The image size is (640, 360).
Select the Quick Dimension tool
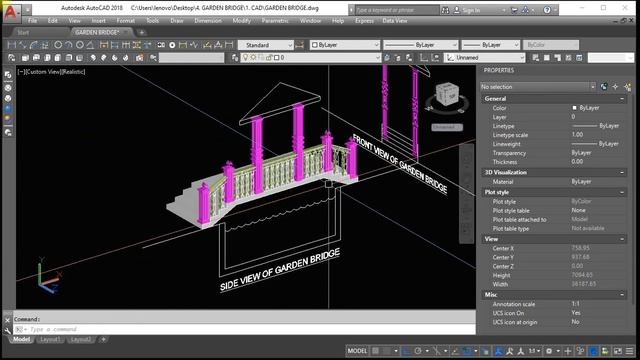pos(104,45)
